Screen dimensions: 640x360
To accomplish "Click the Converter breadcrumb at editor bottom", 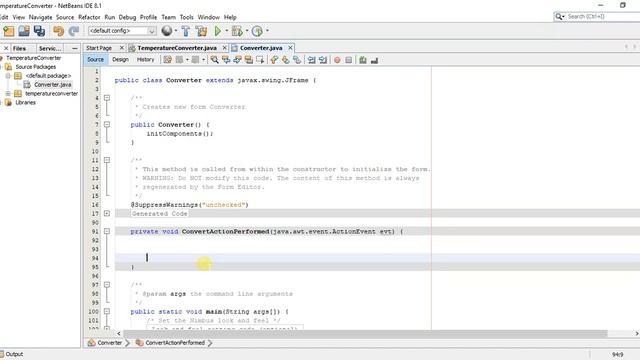I will (x=109, y=343).
